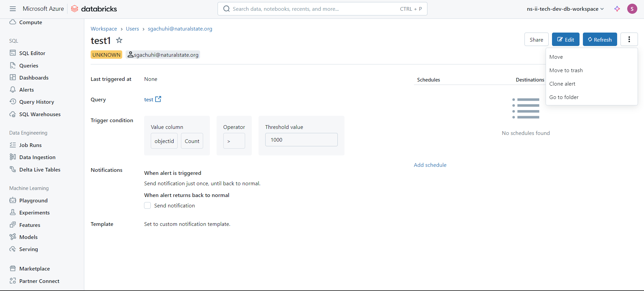Open Experiments in sidebar
The width and height of the screenshot is (644, 291).
coord(34,212)
